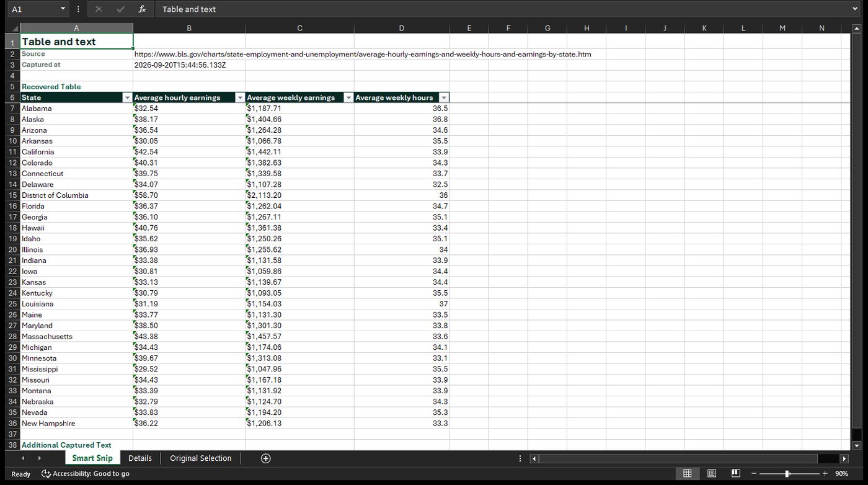Switch to Page Break Preview icon
Viewport: 868px width, 485px height.
click(736, 473)
